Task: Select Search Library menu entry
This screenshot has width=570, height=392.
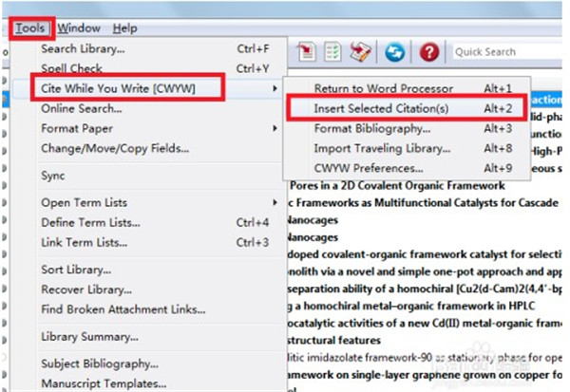Action: [x=83, y=48]
